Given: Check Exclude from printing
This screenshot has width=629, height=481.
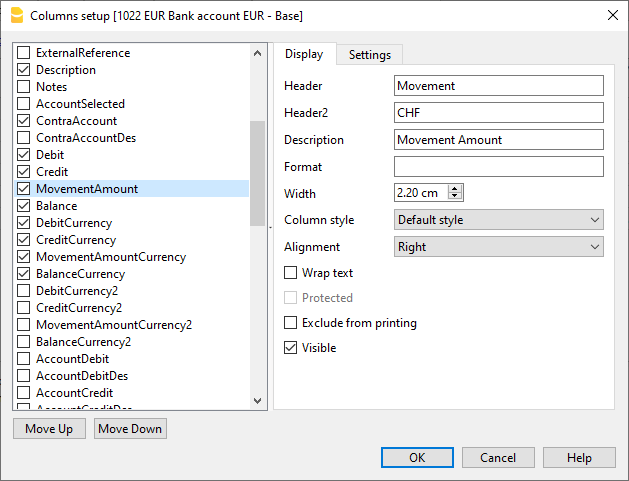Looking at the screenshot, I should [x=290, y=323].
